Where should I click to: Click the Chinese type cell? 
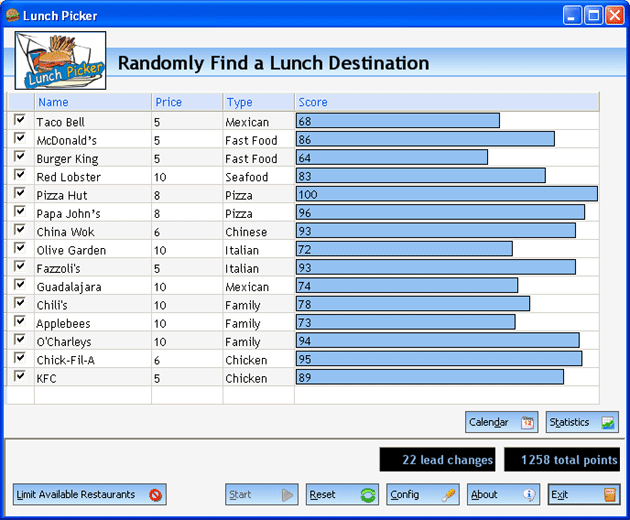pyautogui.click(x=259, y=231)
